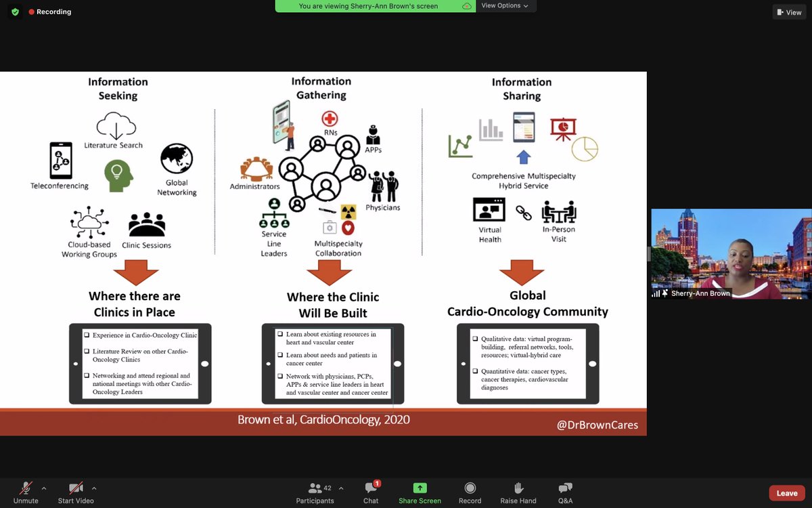Click the Physicians icon
This screenshot has height=508, width=812.
[x=384, y=186]
